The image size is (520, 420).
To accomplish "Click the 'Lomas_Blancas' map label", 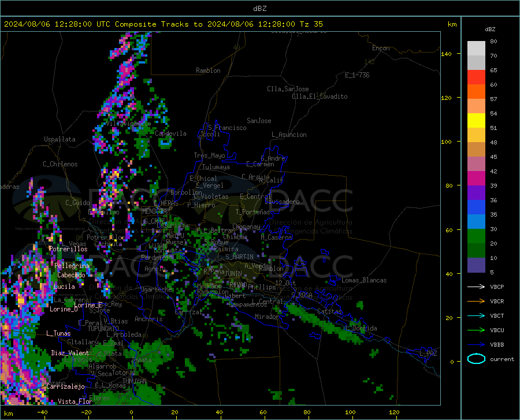I will point(364,280).
